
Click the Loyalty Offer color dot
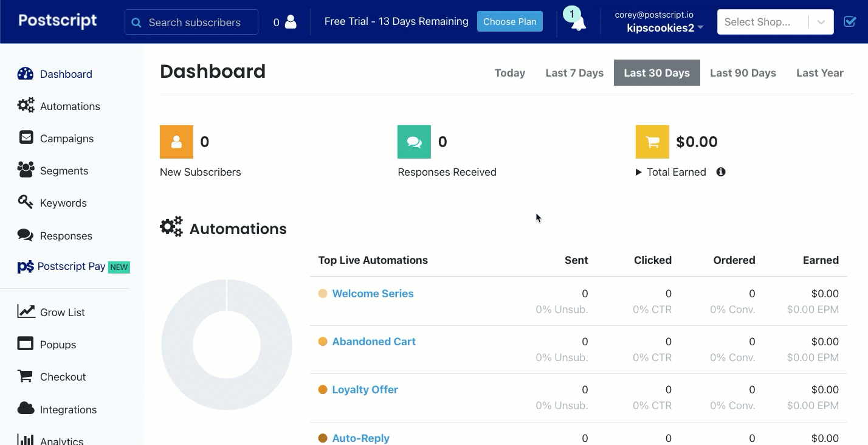point(323,390)
